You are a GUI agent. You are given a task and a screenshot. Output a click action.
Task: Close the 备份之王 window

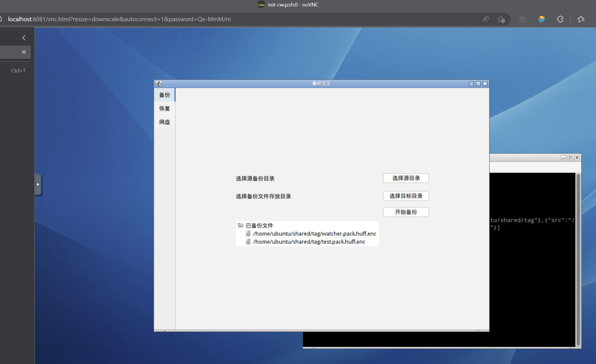(485, 84)
